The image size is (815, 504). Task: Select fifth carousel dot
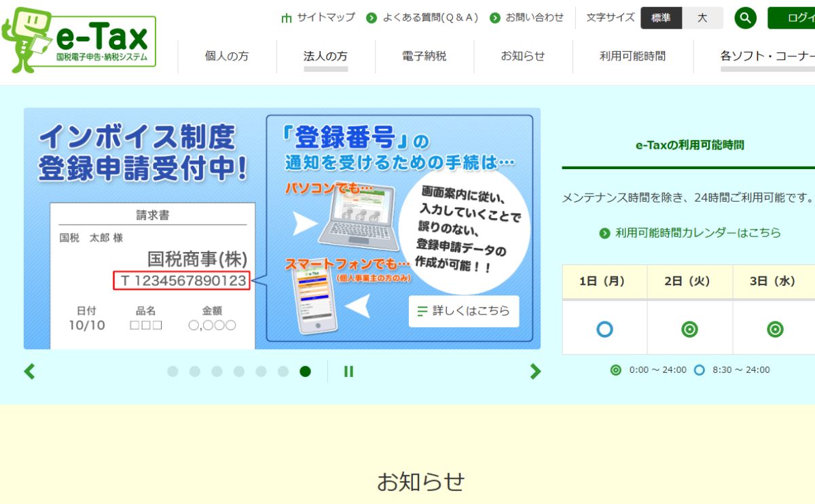261,372
